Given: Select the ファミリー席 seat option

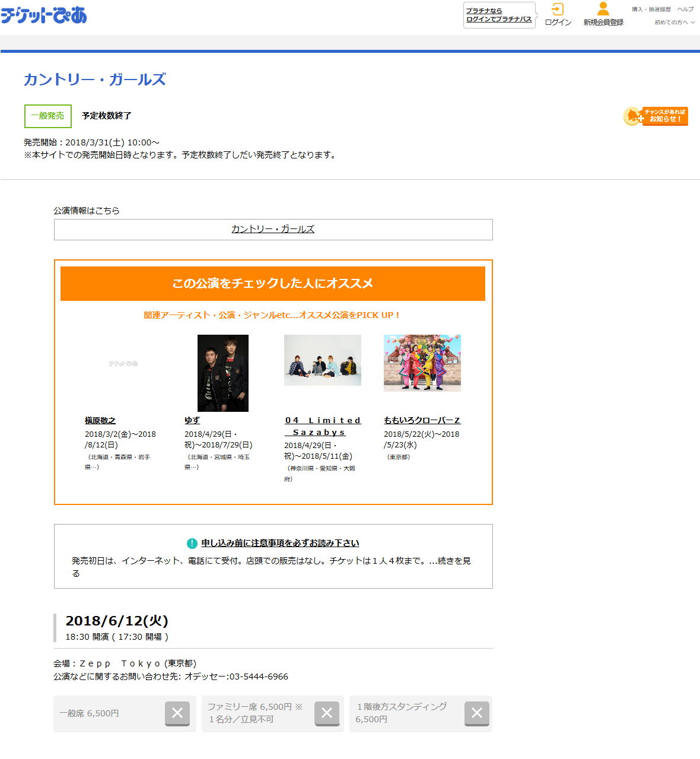Looking at the screenshot, I should point(273,713).
